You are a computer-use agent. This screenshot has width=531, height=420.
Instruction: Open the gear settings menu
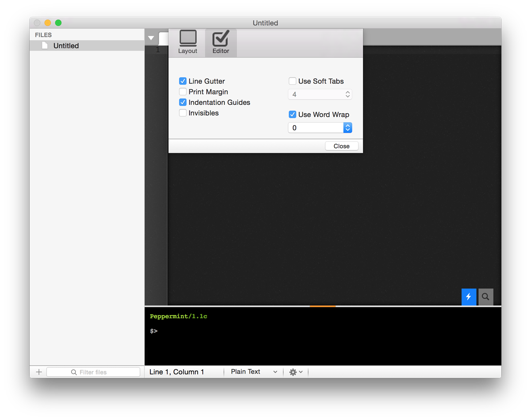point(296,372)
